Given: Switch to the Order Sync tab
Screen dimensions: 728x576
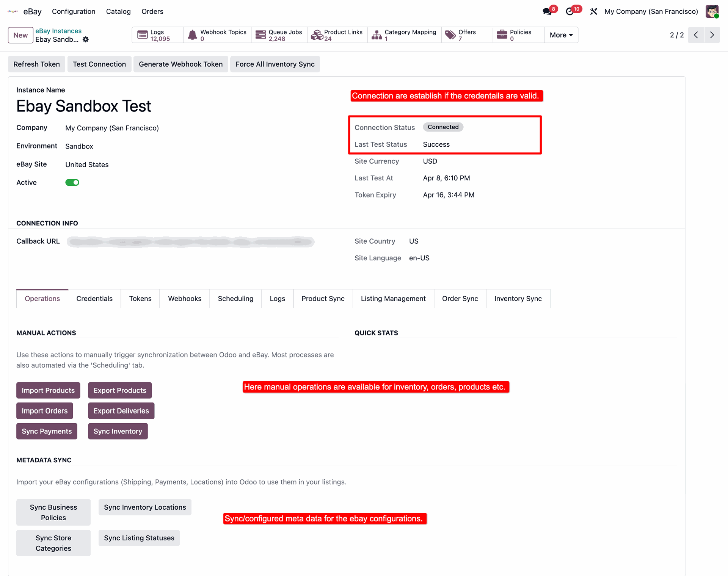Looking at the screenshot, I should click(x=460, y=299).
